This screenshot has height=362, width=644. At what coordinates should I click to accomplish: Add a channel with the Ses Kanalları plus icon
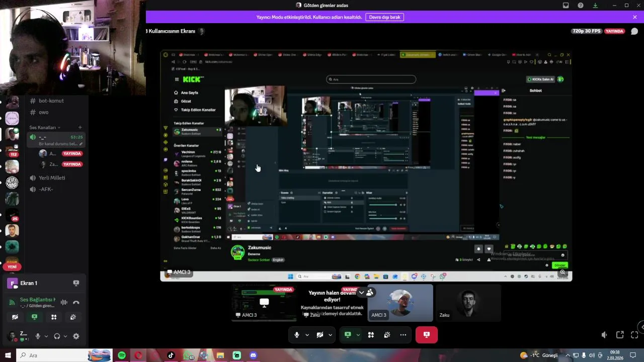pyautogui.click(x=80, y=128)
